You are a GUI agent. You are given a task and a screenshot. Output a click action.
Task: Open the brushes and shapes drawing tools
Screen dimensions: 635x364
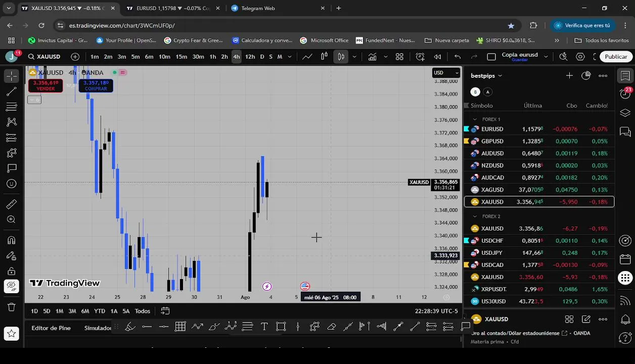[12, 153]
